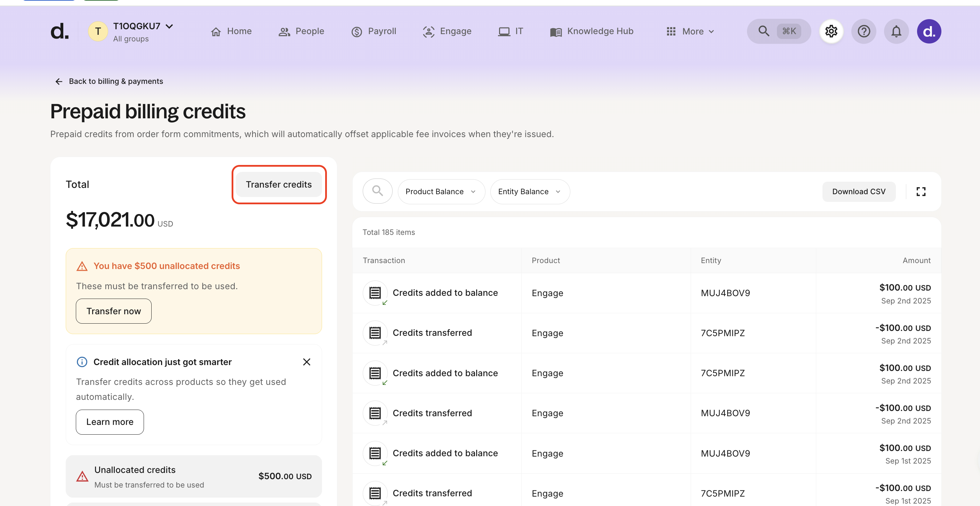Open the notifications bell
Screen dimensions: 980x506
(x=896, y=31)
